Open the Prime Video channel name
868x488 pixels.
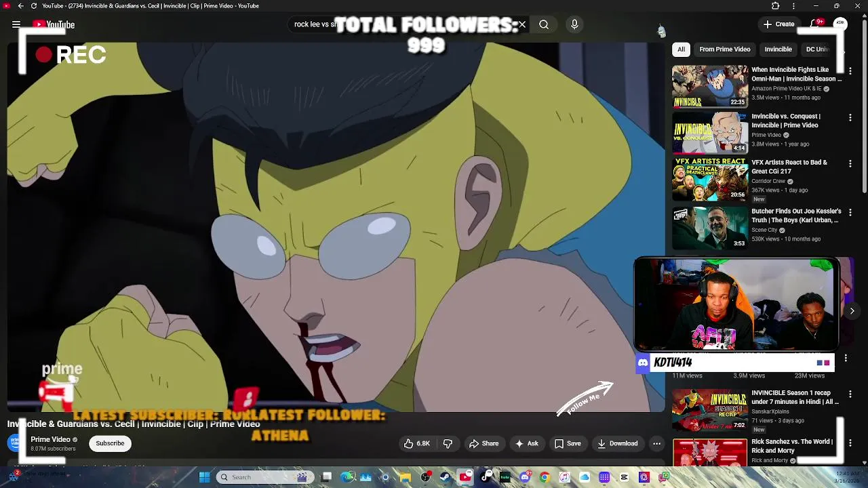50,439
